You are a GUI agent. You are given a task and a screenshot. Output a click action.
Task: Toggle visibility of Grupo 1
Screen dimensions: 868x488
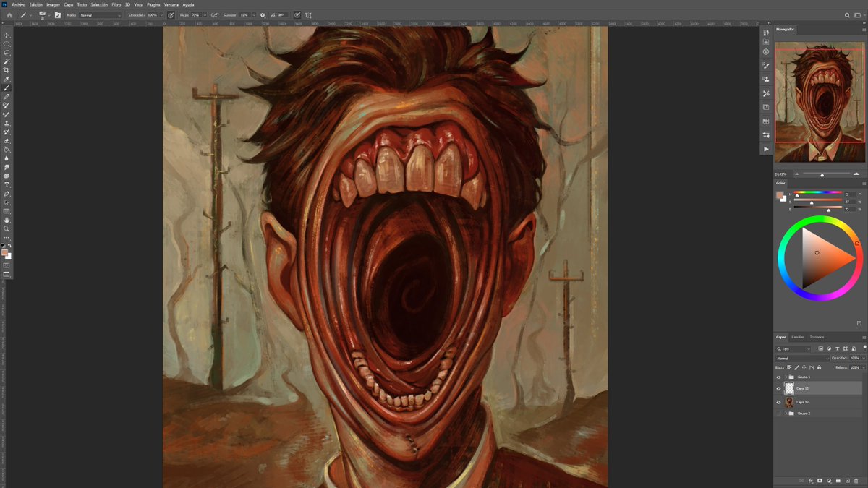tap(780, 377)
